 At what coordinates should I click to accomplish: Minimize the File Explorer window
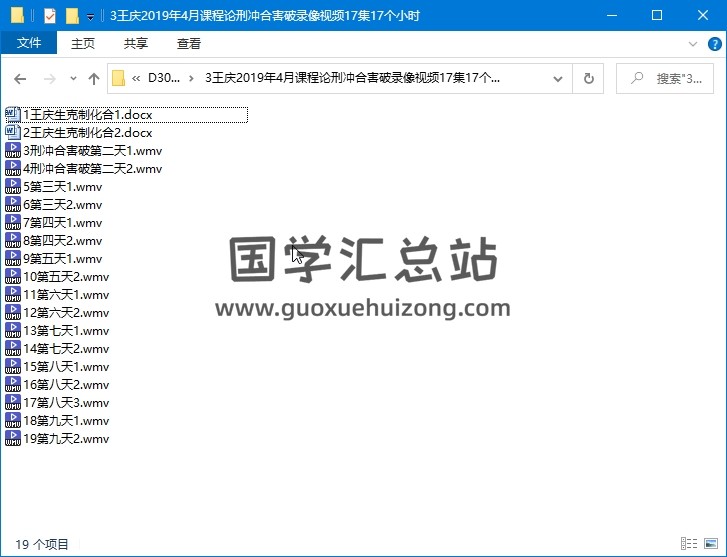[612, 15]
